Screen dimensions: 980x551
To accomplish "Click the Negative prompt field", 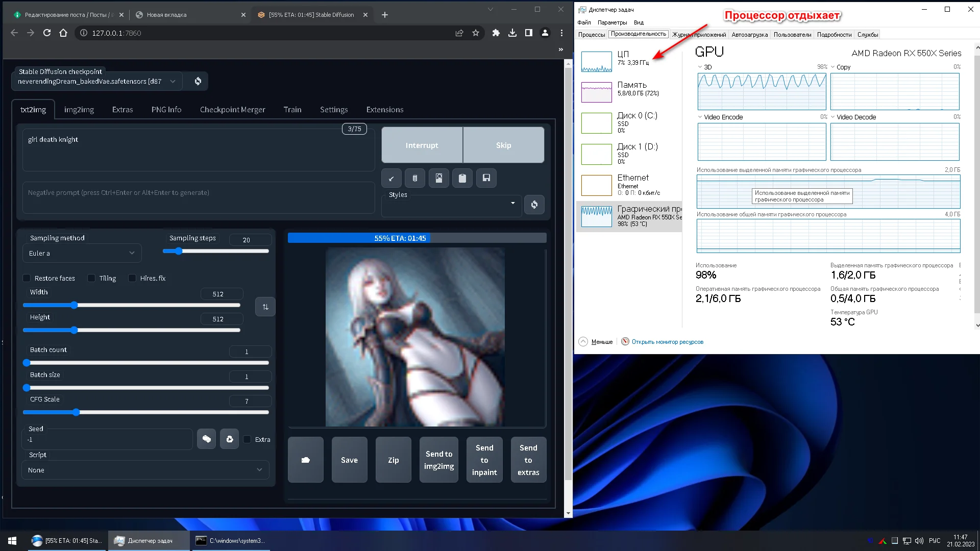I will [x=199, y=197].
